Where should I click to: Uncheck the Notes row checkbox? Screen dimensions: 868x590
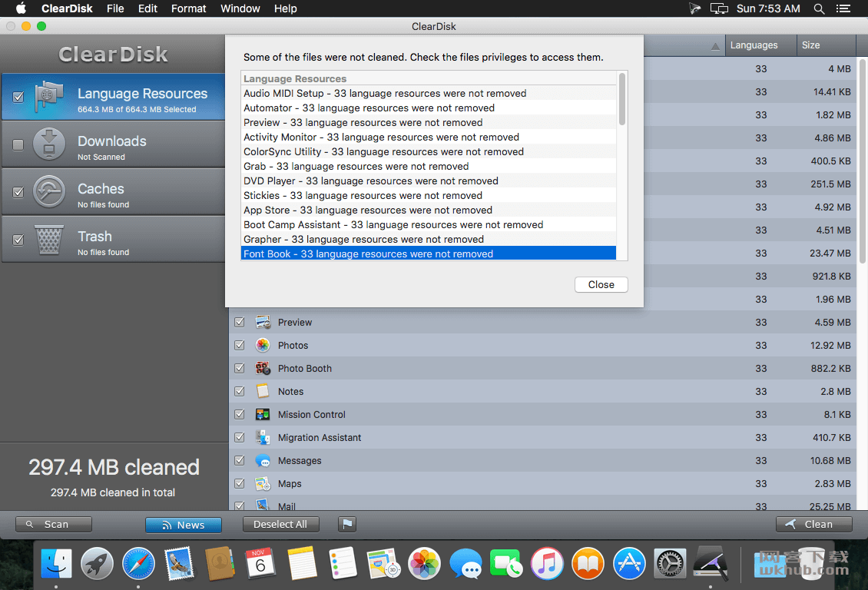(x=240, y=391)
